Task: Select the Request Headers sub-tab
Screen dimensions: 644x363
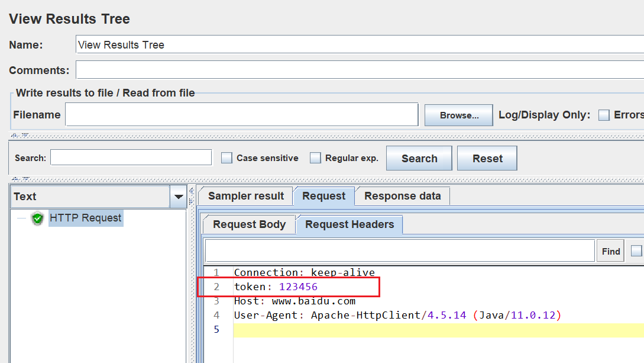Action: tap(349, 224)
